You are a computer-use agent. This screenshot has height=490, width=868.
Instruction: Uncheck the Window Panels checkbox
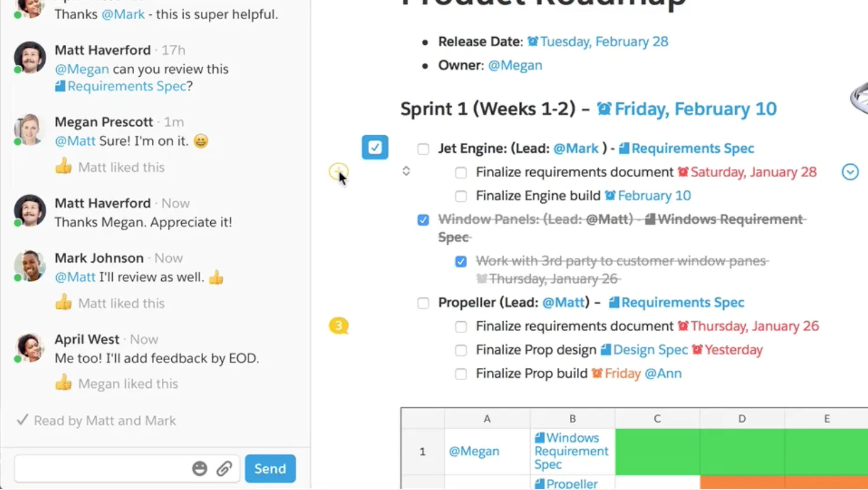click(x=423, y=220)
